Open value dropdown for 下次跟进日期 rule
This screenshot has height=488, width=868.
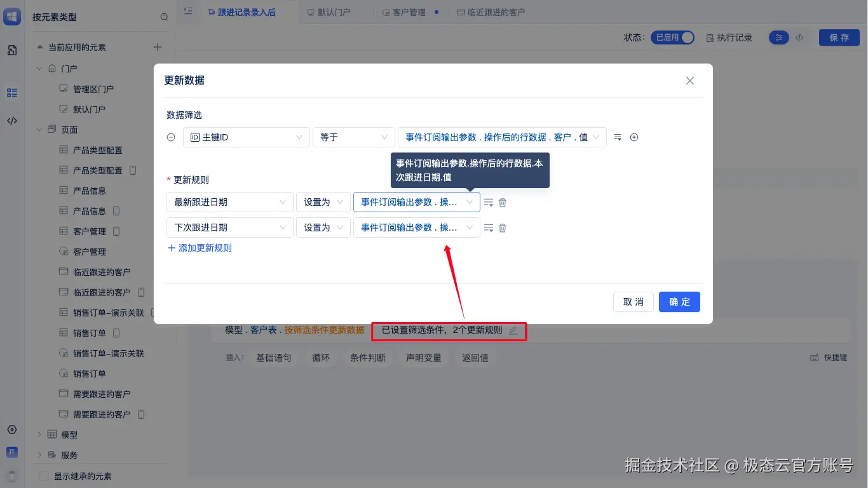[417, 227]
